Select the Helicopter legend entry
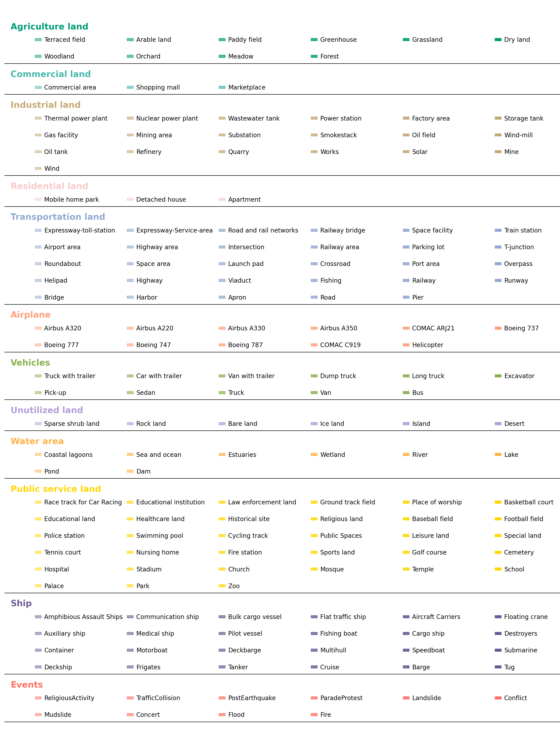 coord(427,345)
